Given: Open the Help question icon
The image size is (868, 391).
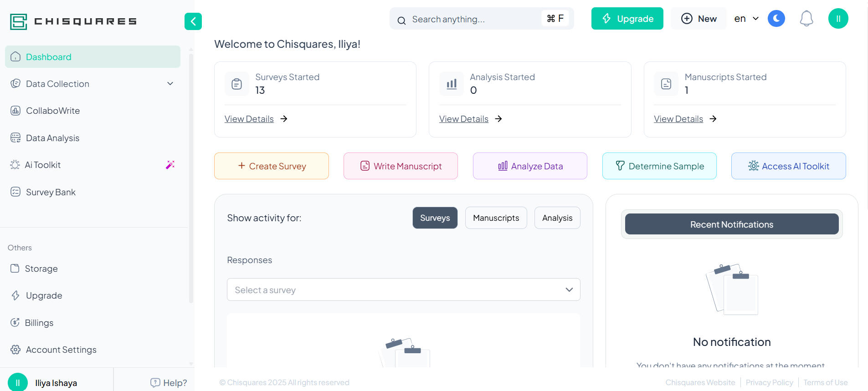Looking at the screenshot, I should (x=155, y=383).
